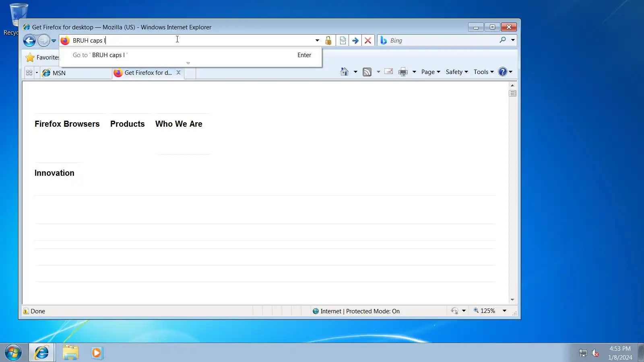Click the Forward navigation arrow button

click(x=43, y=41)
